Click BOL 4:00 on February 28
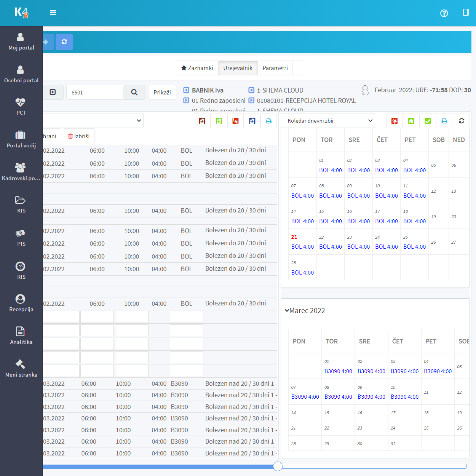This screenshot has width=476, height=476. [x=302, y=273]
